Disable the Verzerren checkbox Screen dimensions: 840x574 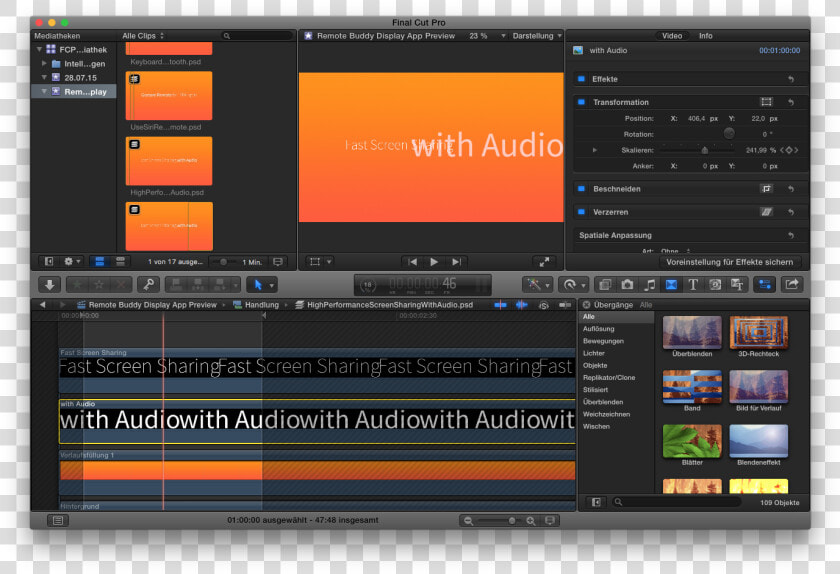coord(581,212)
